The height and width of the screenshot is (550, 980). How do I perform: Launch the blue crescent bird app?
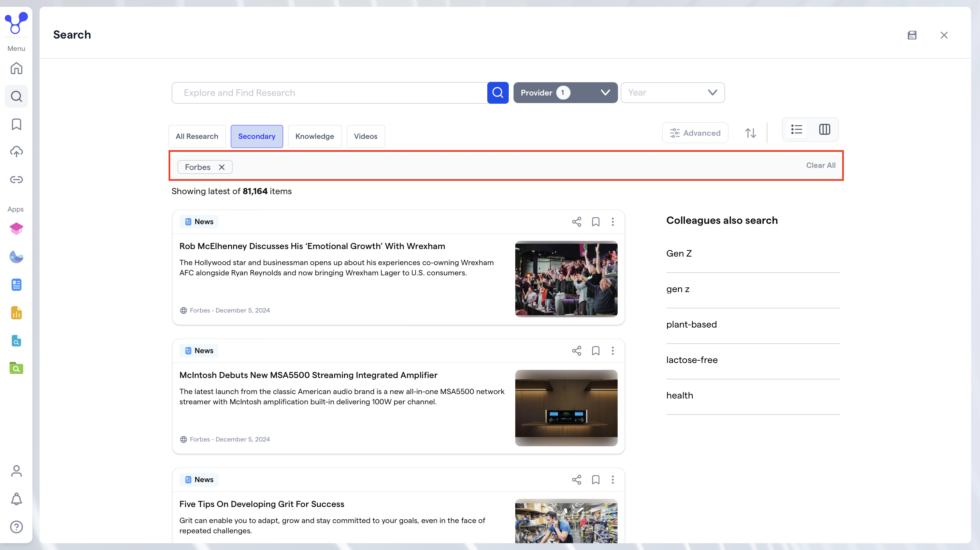tap(16, 257)
